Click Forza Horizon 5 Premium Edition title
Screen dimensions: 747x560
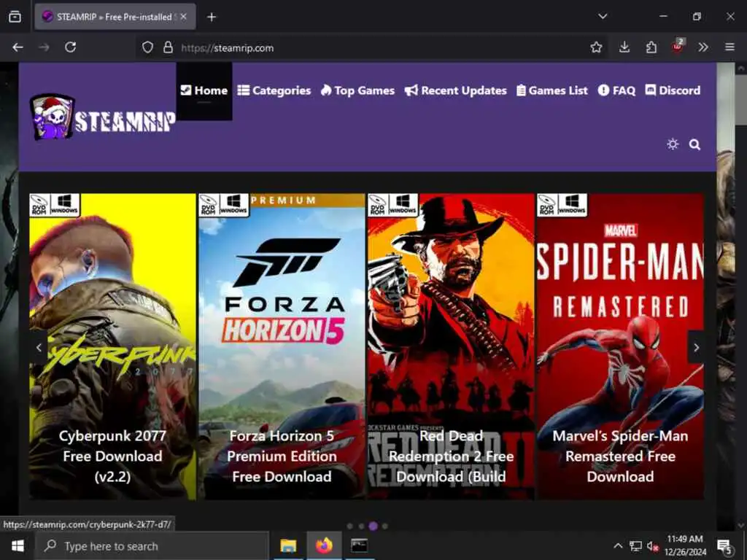pyautogui.click(x=282, y=456)
